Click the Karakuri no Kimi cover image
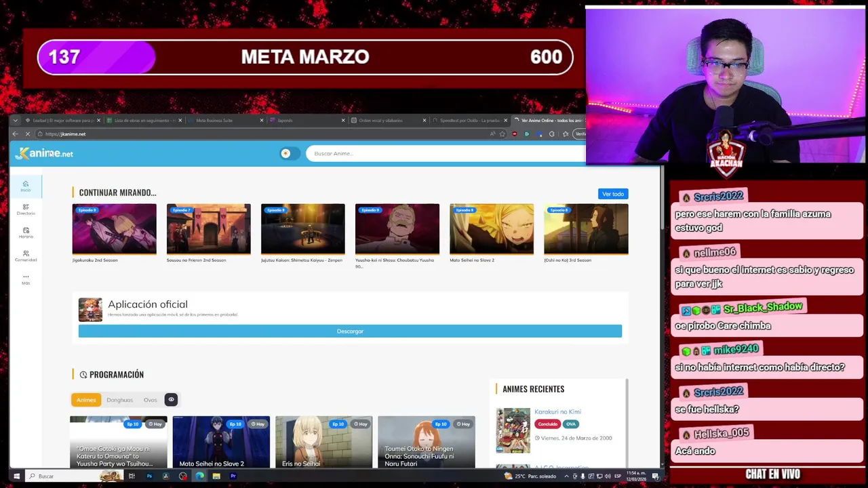The image size is (868, 488). [x=513, y=430]
